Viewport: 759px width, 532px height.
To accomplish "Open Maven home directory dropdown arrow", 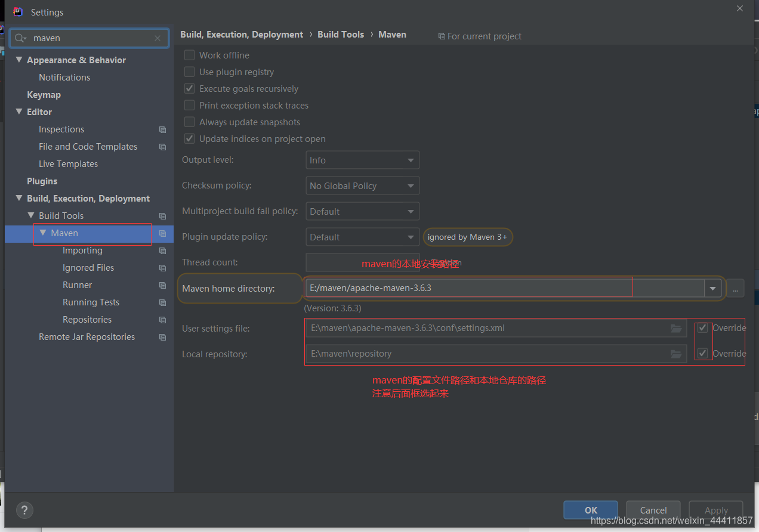I will (712, 289).
